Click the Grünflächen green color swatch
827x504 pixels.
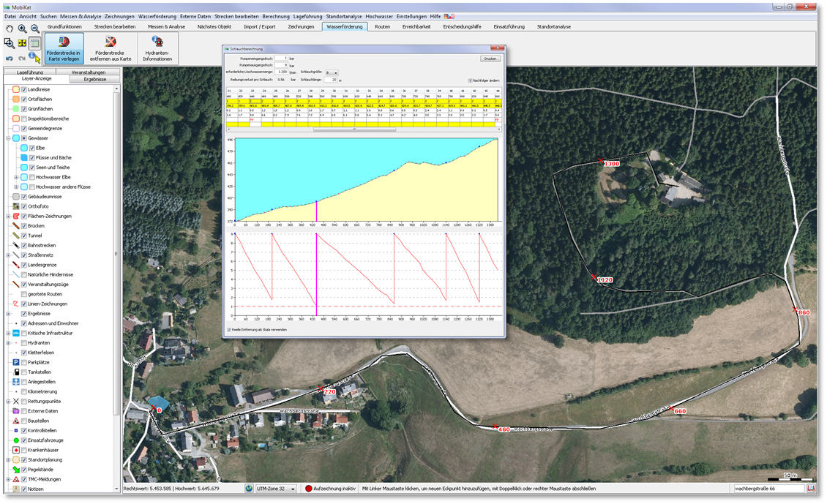(15, 109)
